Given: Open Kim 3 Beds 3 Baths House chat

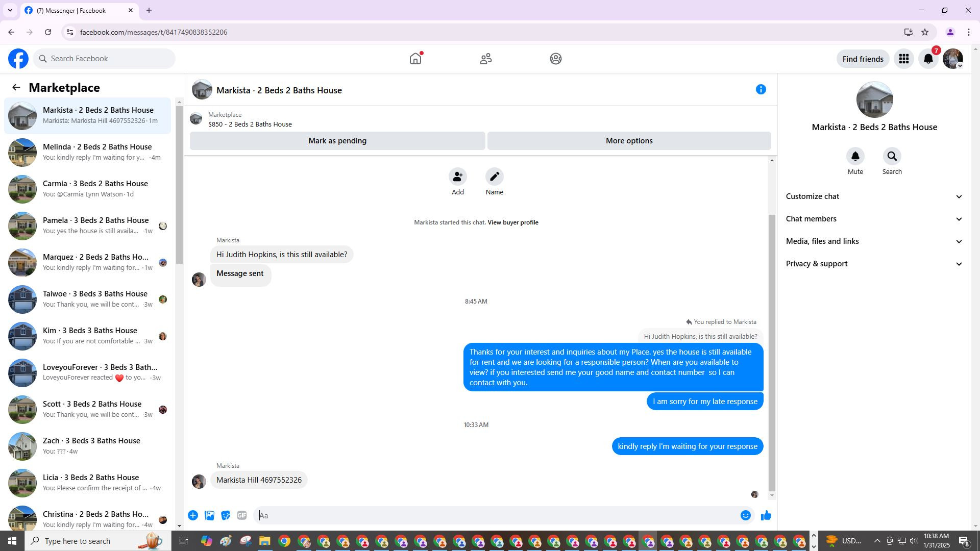Looking at the screenshot, I should pyautogui.click(x=88, y=336).
